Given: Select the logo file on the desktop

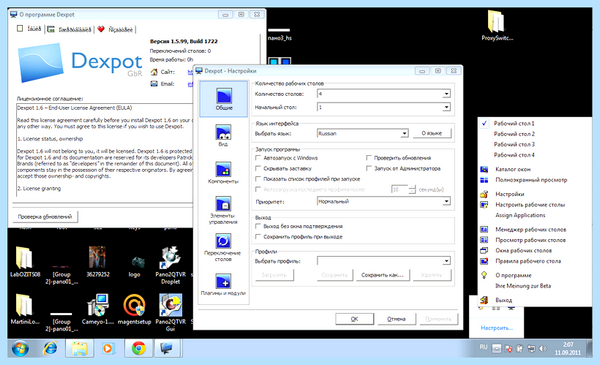Looking at the screenshot, I should coord(134,265).
